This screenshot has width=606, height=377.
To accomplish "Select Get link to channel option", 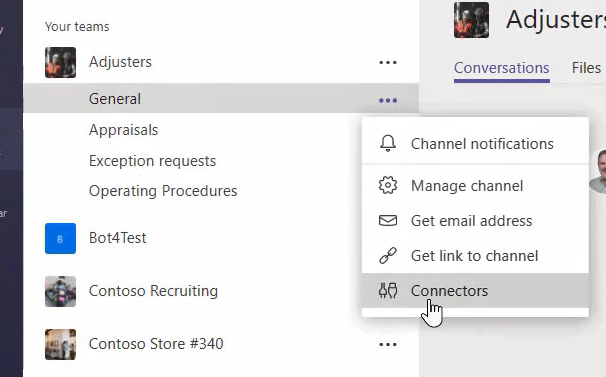I will (475, 256).
